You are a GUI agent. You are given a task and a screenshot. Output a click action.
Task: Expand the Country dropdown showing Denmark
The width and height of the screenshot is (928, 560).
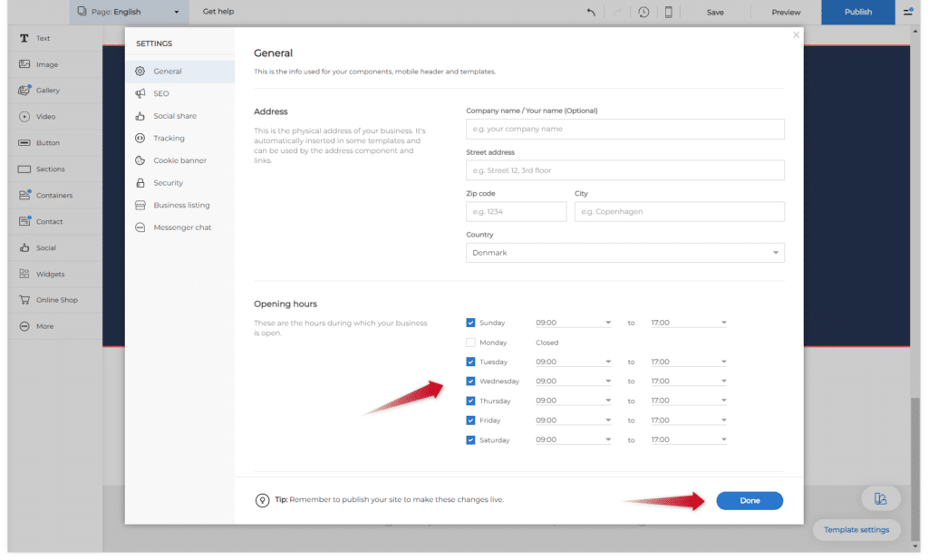624,253
